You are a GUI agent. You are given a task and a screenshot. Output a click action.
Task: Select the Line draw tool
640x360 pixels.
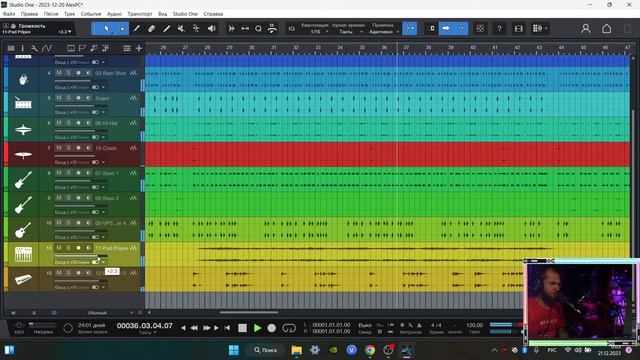pyautogui.click(x=167, y=29)
